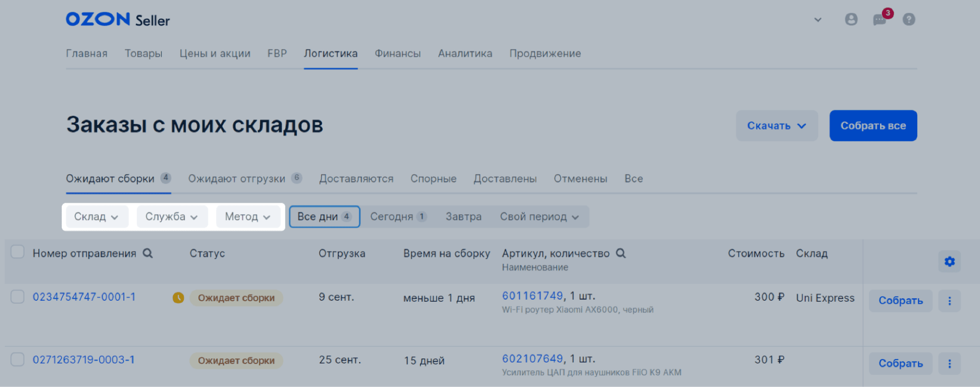
Task: Click the OZON Seller logo
Action: 118,19
